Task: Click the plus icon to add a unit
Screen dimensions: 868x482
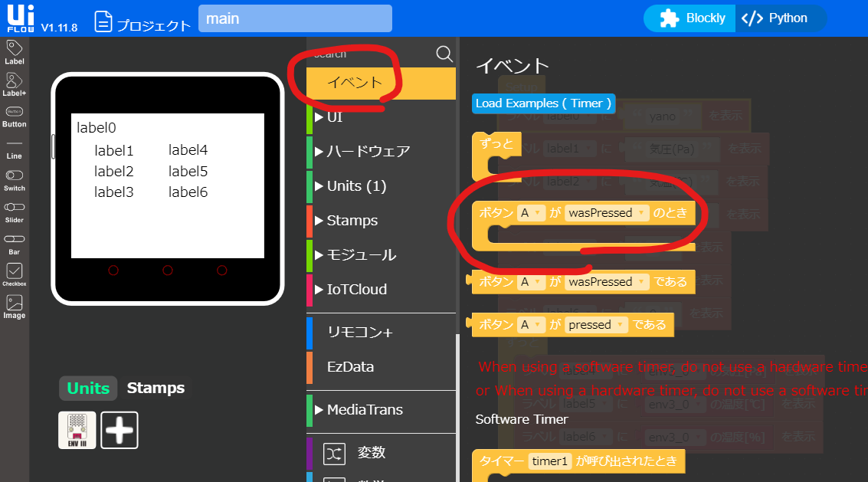Action: [119, 430]
